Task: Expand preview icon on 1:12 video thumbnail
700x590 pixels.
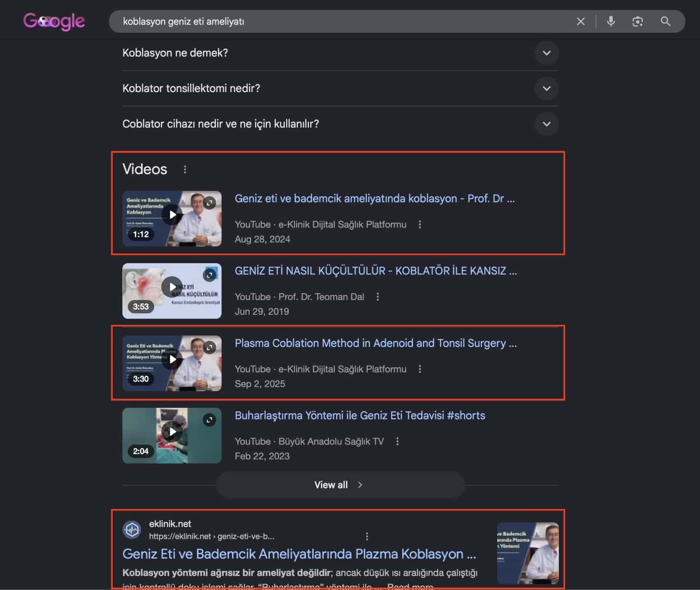Action: (210, 203)
